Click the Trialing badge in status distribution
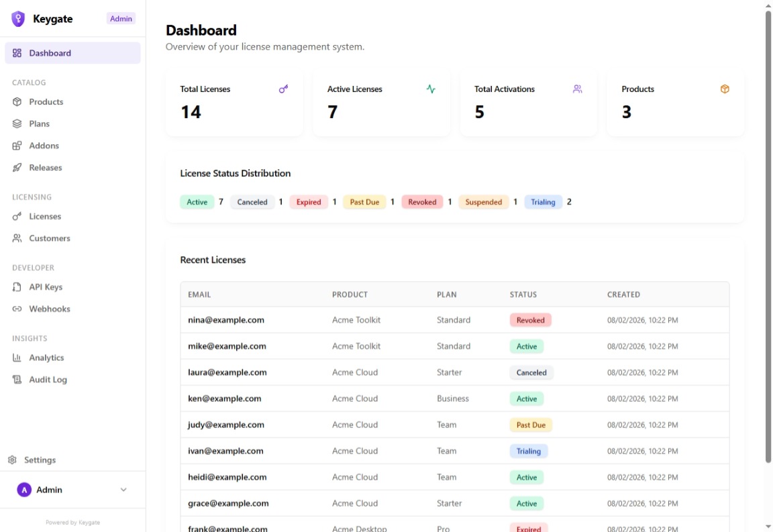The image size is (773, 532). click(x=543, y=202)
